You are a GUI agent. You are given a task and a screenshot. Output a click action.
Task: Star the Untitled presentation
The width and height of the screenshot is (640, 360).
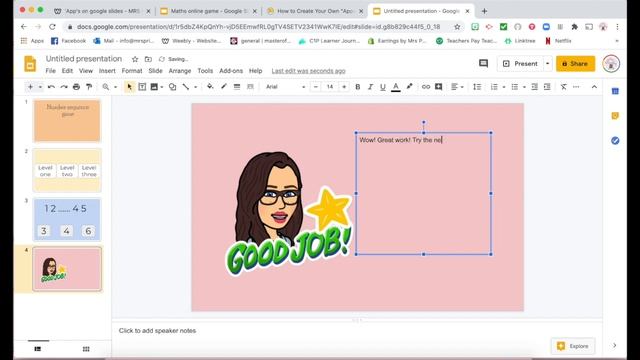135,59
